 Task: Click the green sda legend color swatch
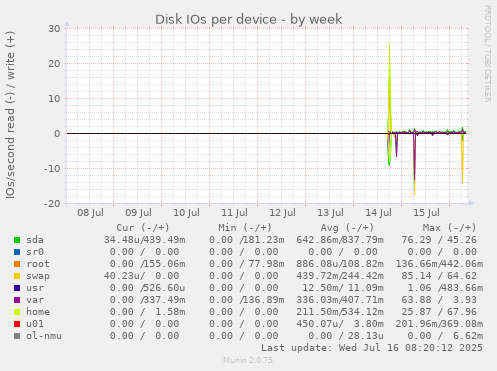click(x=17, y=240)
